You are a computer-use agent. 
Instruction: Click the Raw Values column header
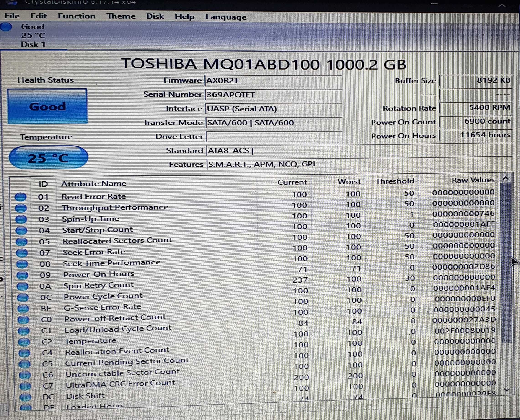(x=473, y=180)
